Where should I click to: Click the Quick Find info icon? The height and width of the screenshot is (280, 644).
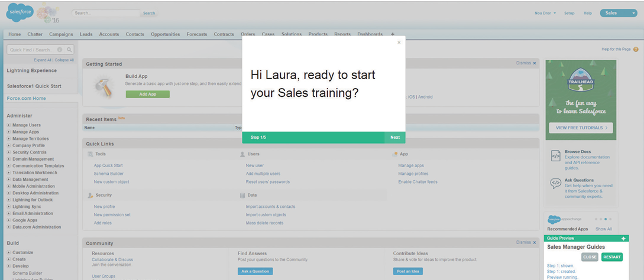pos(60,50)
